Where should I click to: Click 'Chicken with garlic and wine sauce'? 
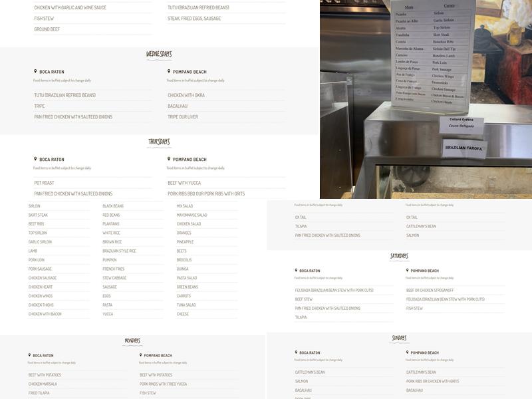tap(70, 7)
